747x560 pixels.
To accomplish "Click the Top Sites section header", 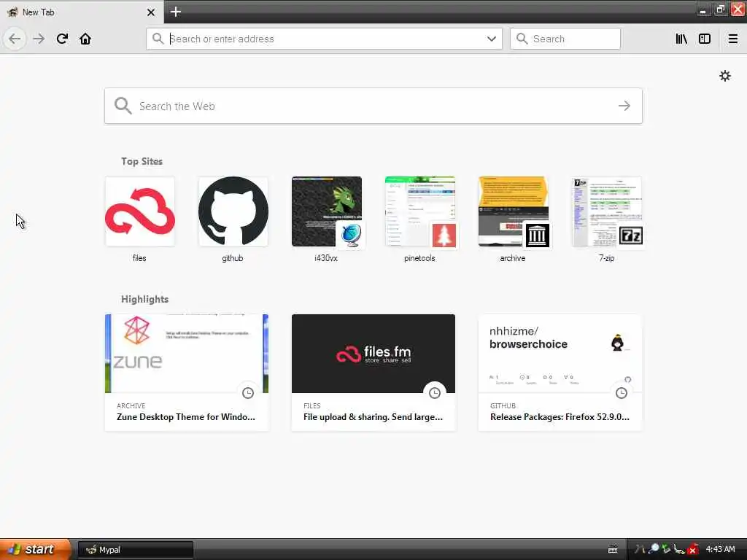I will click(142, 161).
